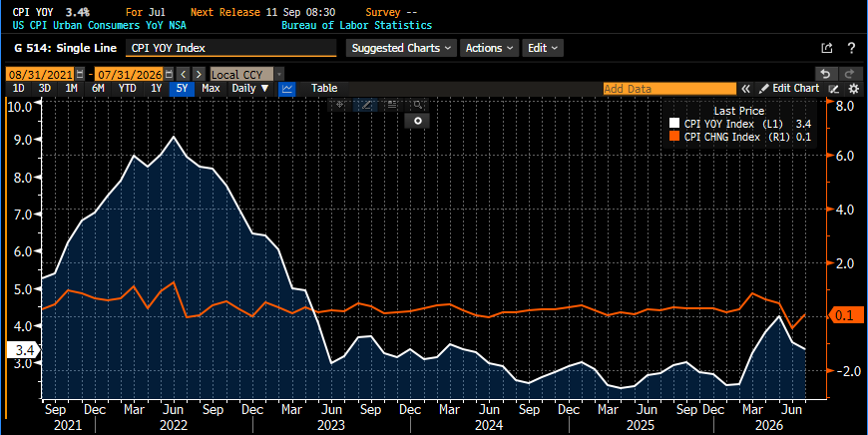Click the Survey label in header
868x435 pixels.
coord(383,12)
